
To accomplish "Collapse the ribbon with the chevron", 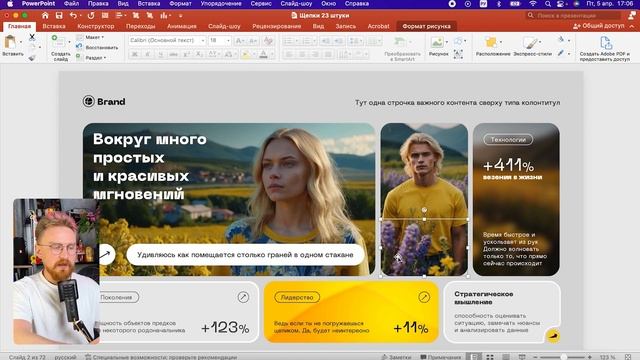I will (632, 26).
